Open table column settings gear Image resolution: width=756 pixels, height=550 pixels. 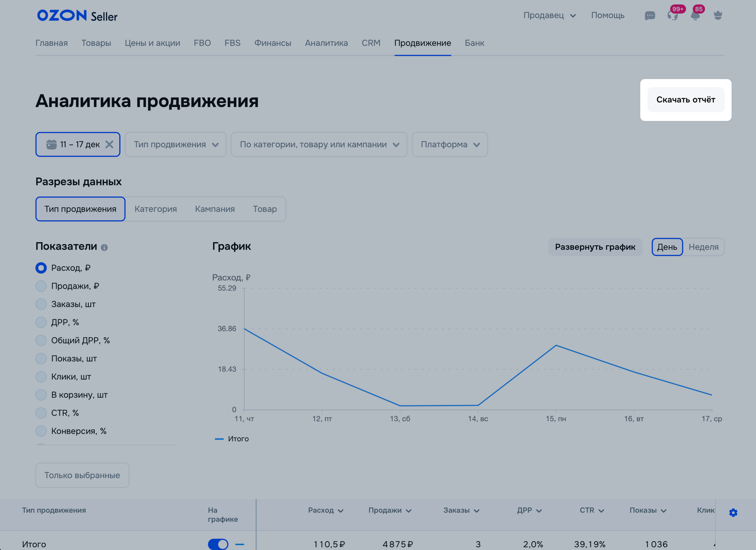(x=733, y=512)
